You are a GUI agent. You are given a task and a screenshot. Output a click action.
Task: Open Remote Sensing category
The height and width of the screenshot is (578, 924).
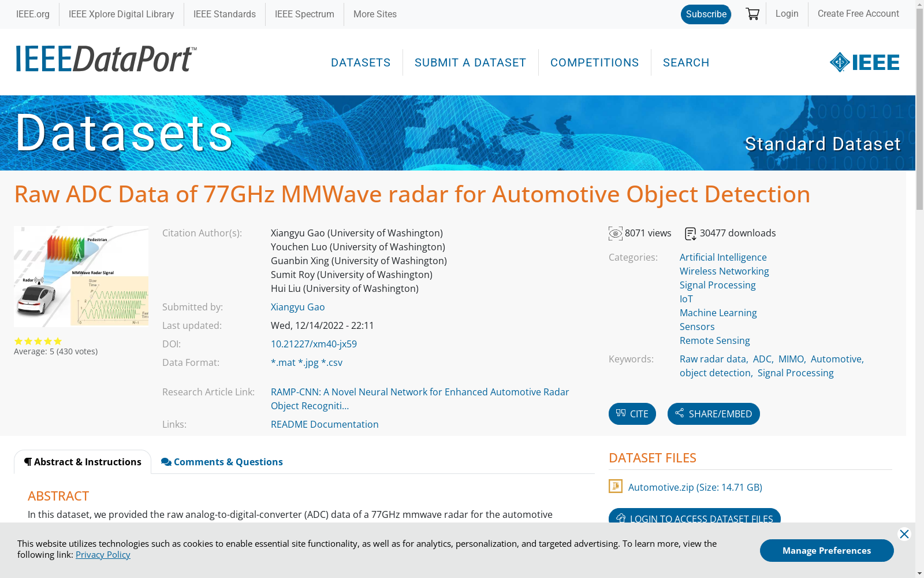(715, 340)
